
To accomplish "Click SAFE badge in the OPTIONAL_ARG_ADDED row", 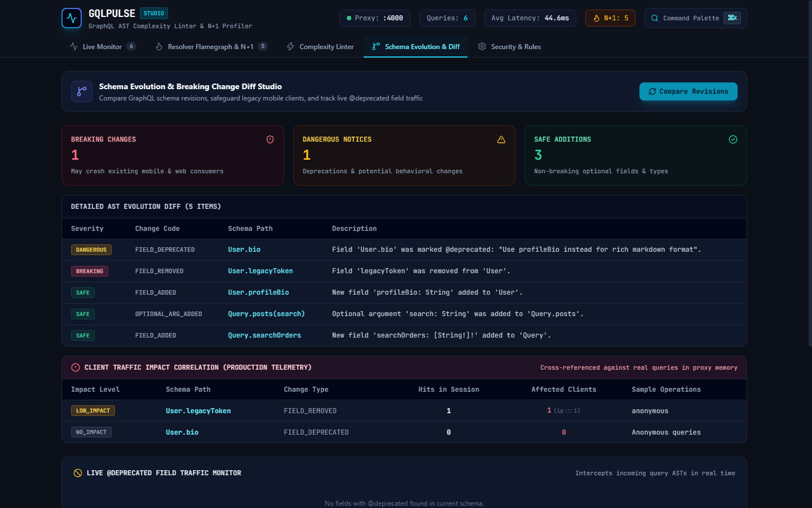I will click(83, 314).
